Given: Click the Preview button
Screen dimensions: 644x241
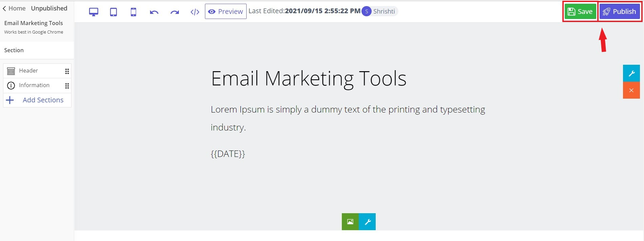Looking at the screenshot, I should tap(226, 12).
